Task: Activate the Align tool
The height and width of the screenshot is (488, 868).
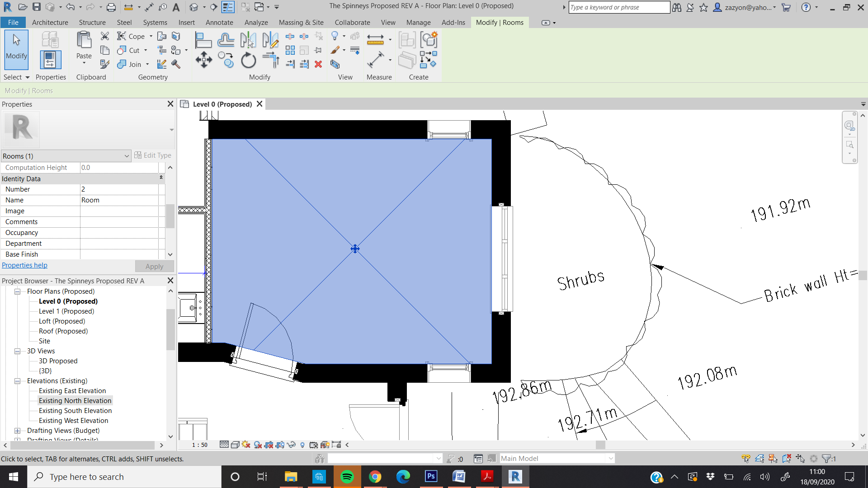Action: (x=203, y=40)
